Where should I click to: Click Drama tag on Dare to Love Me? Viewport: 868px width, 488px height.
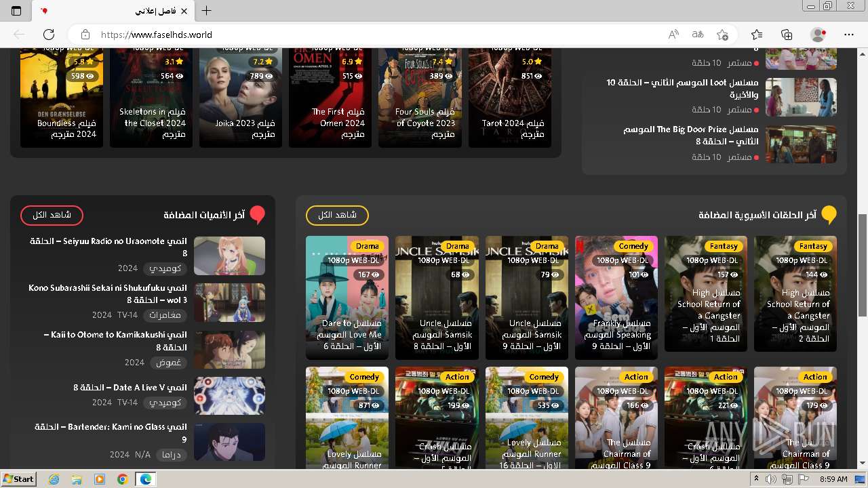point(368,246)
